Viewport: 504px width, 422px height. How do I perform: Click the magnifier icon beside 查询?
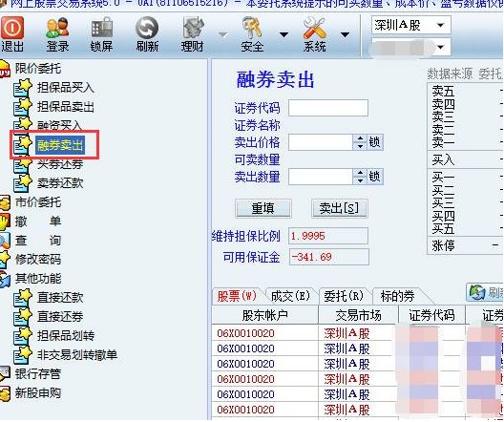5,241
